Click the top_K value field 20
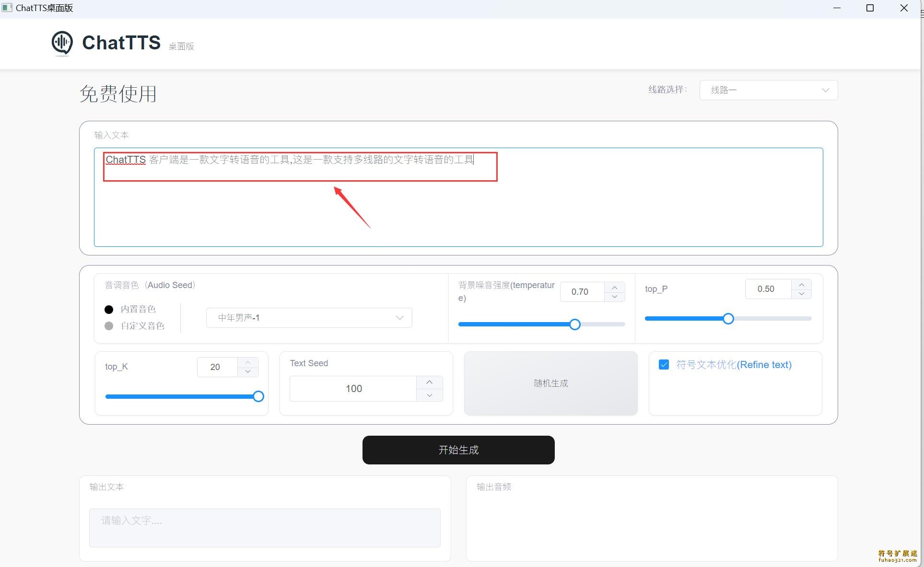This screenshot has height=567, width=924. pos(217,367)
